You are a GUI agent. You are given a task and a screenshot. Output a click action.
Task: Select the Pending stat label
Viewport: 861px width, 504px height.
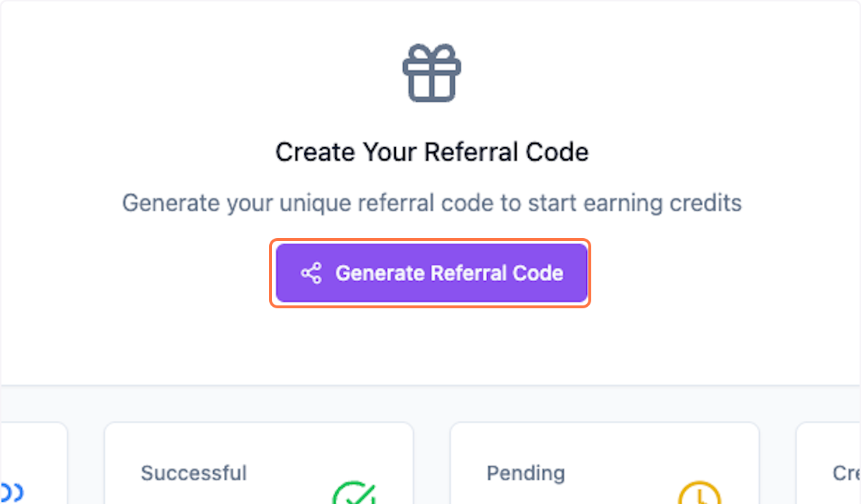tap(526, 473)
